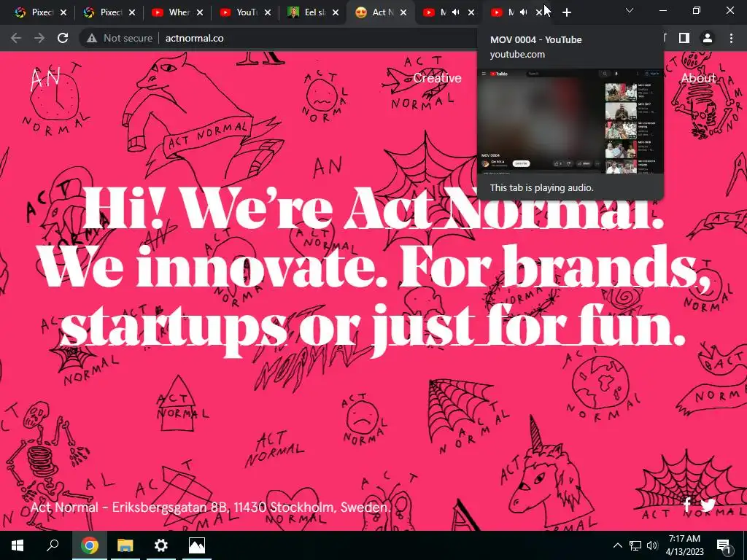Open the Facebook icon link
Screen dimensions: 747x560
pyautogui.click(x=687, y=505)
